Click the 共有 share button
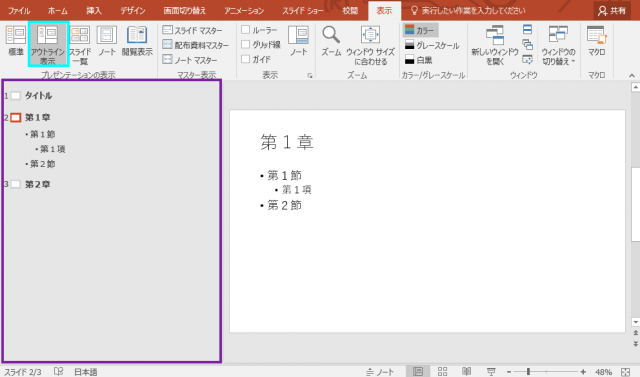This screenshot has width=640, height=377. (611, 11)
